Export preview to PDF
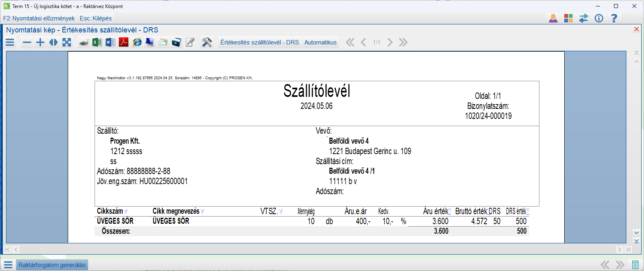This screenshot has width=644, height=271. (x=123, y=42)
